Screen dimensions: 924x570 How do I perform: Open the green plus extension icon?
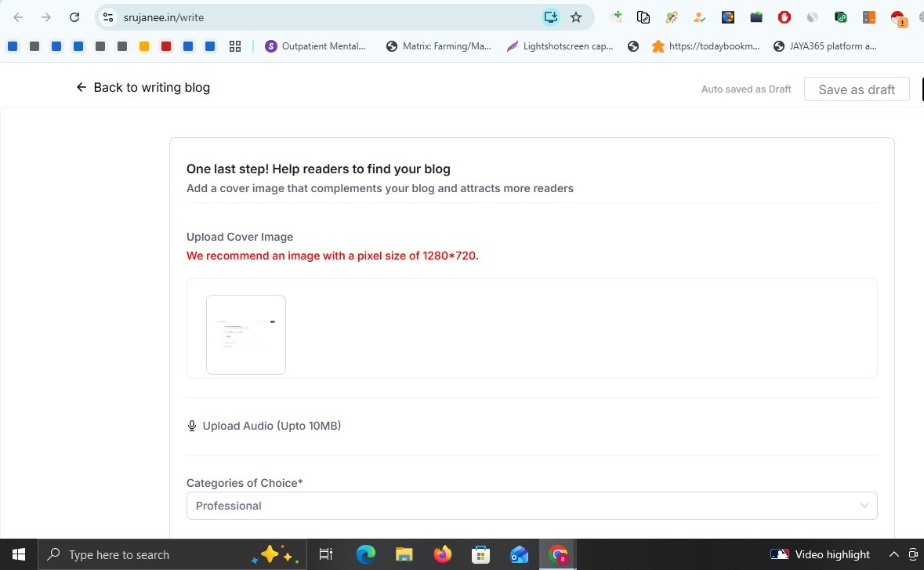617,16
